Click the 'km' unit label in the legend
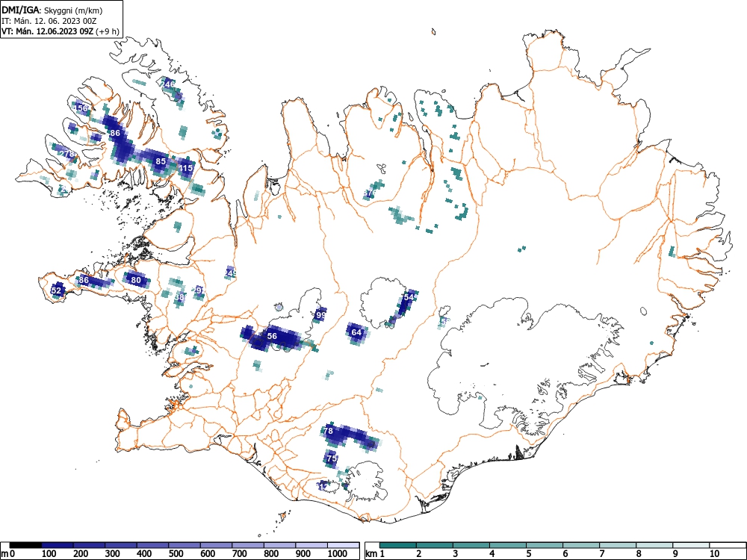747x560 pixels. tap(371, 554)
